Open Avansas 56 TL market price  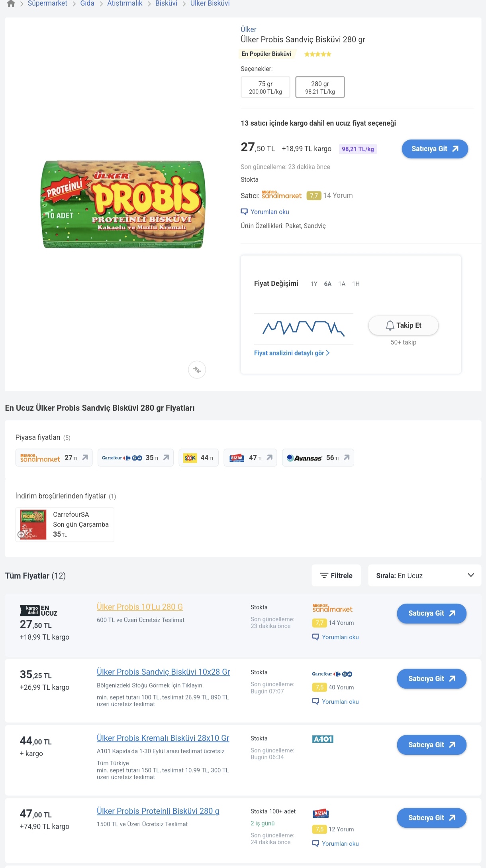tap(318, 458)
